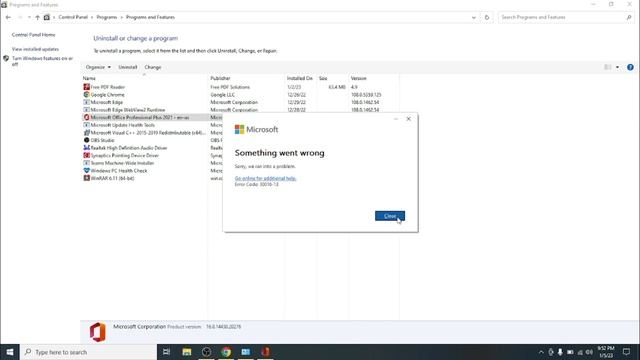Open Google Chrome from the taskbar
Image resolution: width=640 pixels, height=360 pixels.
pos(226,352)
